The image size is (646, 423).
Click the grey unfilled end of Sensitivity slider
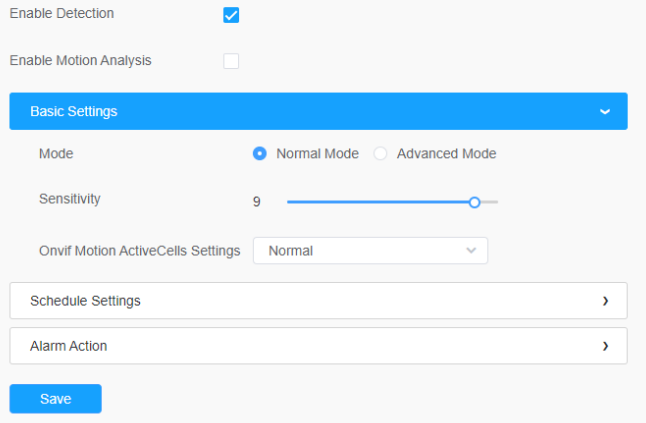tap(490, 202)
